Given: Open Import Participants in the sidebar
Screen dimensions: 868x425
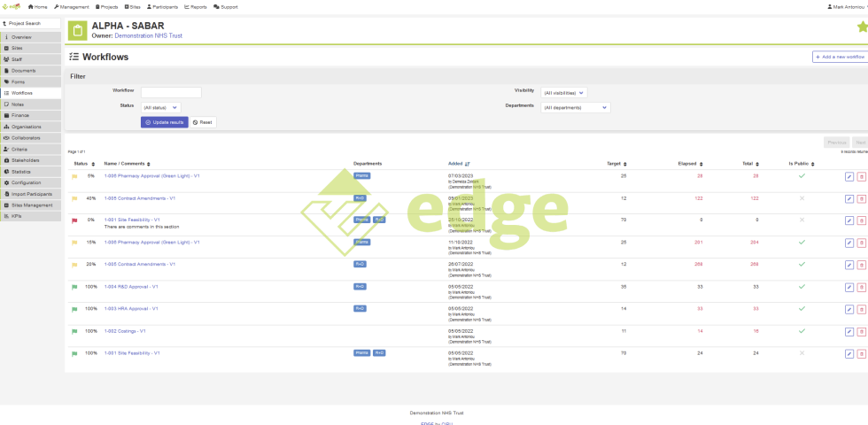Looking at the screenshot, I should [x=30, y=194].
